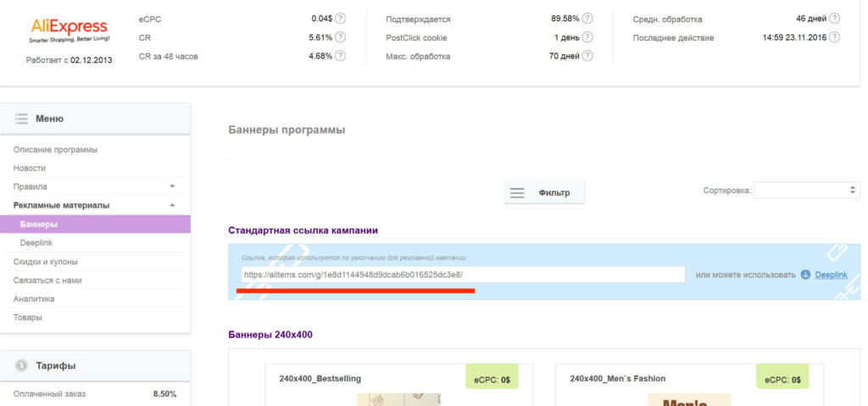The height and width of the screenshot is (406, 868).
Task: Click the 4.68% CR за 48 часов value
Action: 320,57
